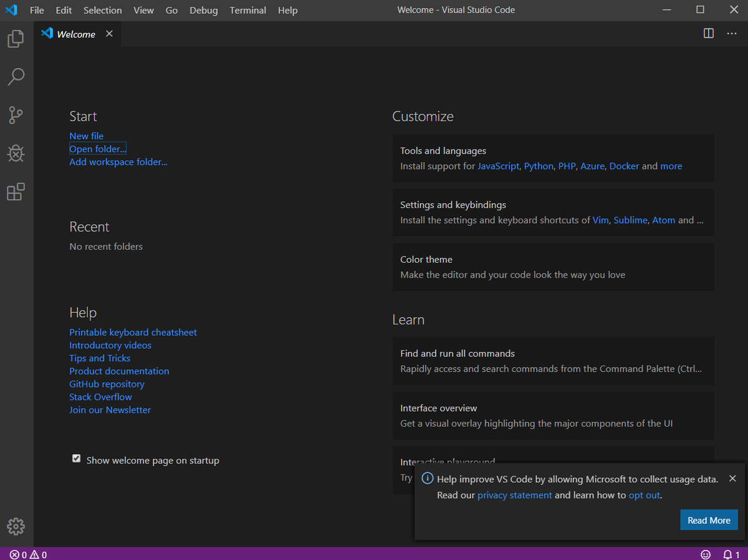Open the Terminal menu
Screen dimensions: 748x560
[x=247, y=10]
